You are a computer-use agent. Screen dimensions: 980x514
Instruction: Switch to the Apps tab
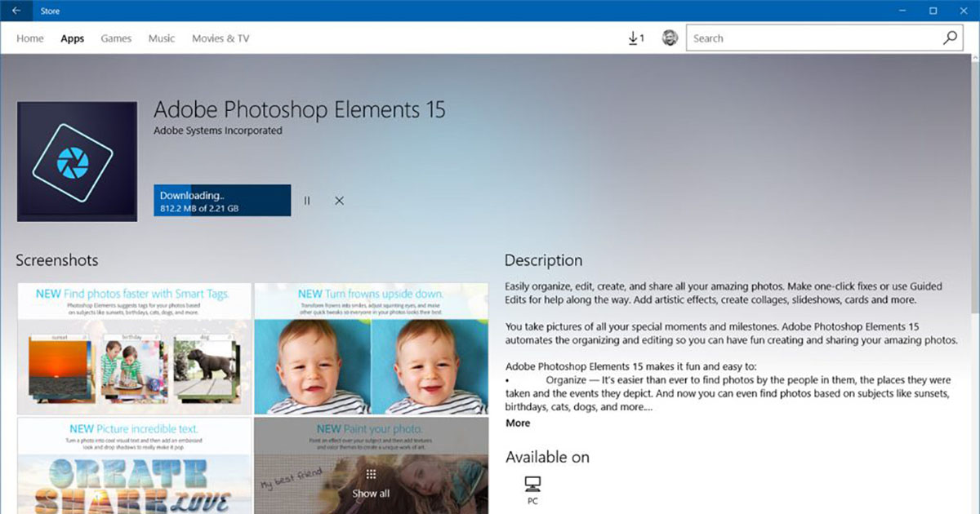coord(73,38)
